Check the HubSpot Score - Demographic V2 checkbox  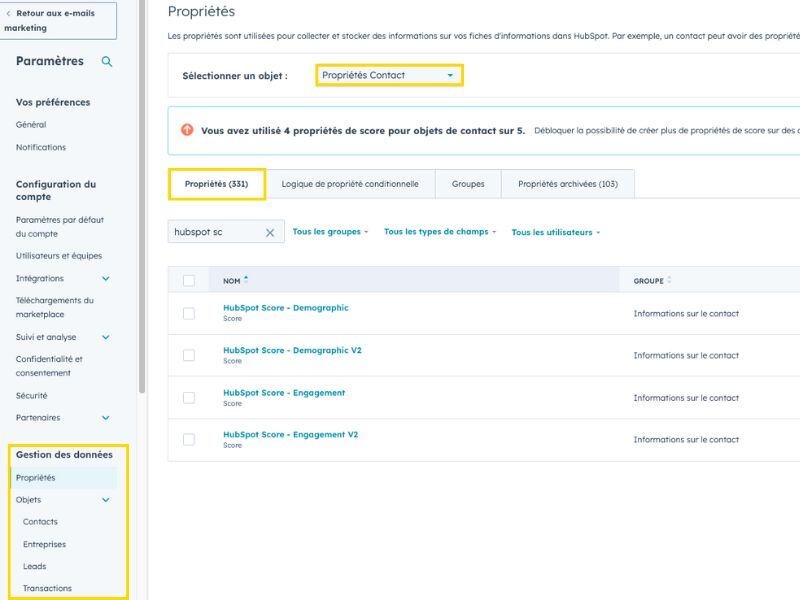pos(189,355)
